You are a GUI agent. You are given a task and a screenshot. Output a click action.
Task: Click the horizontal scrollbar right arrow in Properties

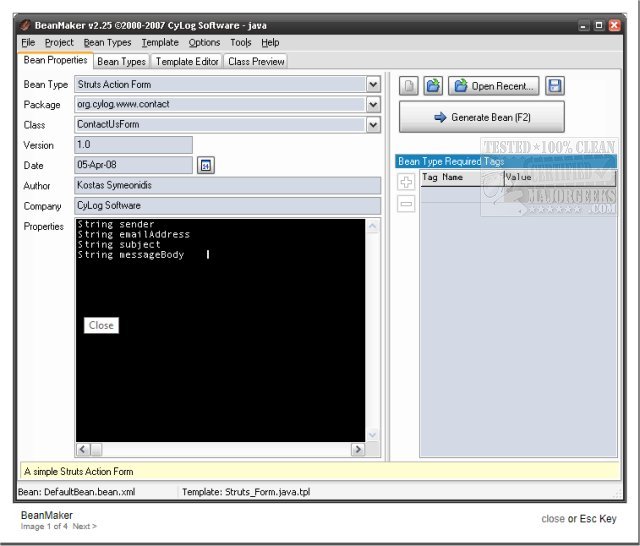[x=357, y=450]
